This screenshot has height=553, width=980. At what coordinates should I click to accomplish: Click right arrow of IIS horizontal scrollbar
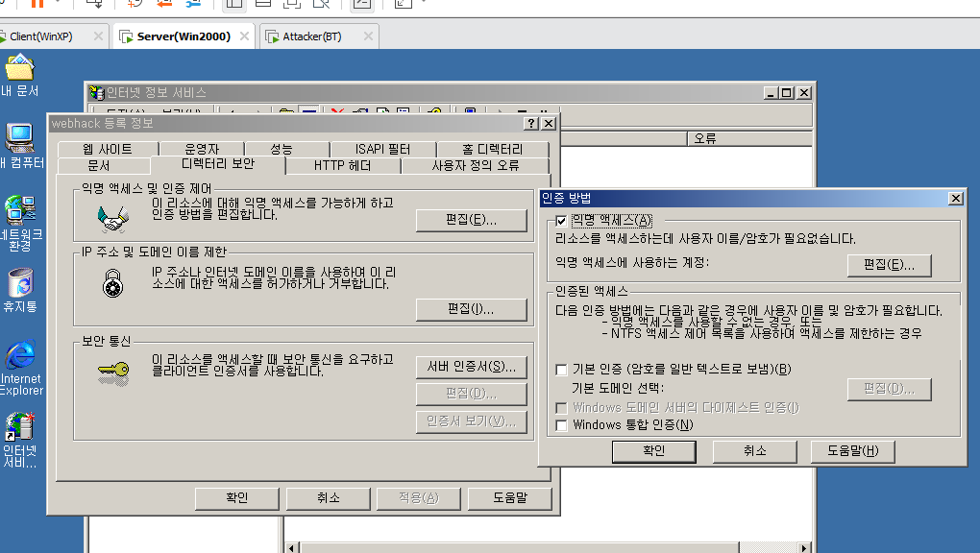point(805,548)
